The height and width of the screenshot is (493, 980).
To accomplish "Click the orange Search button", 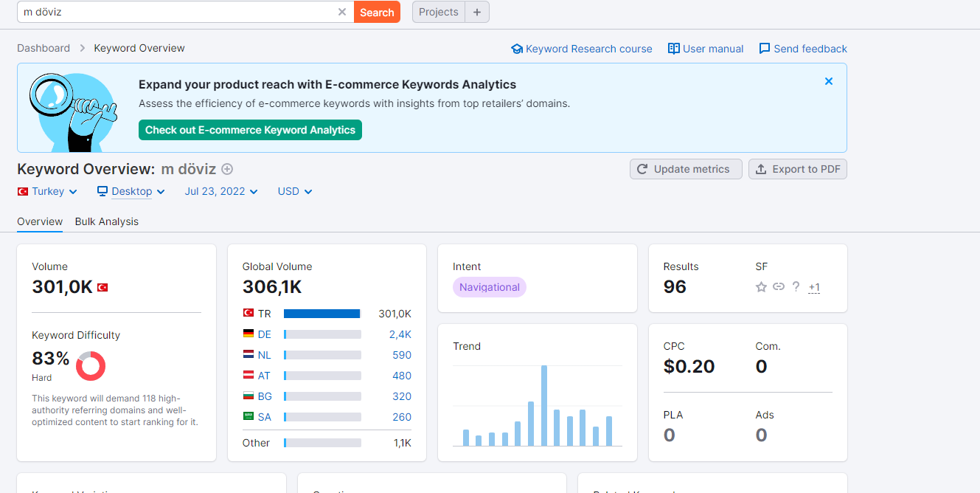I will (377, 12).
